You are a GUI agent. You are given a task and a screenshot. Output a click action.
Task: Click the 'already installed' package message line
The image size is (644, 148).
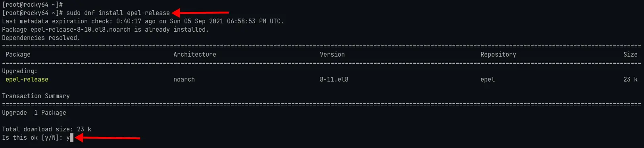pos(105,30)
